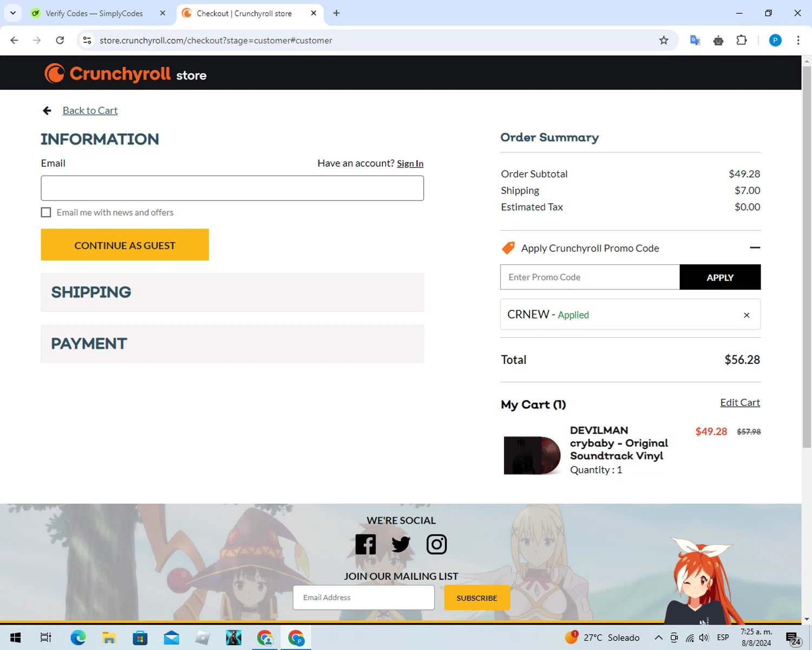Subscribe to the mailing list
812x650 pixels.
(x=477, y=598)
